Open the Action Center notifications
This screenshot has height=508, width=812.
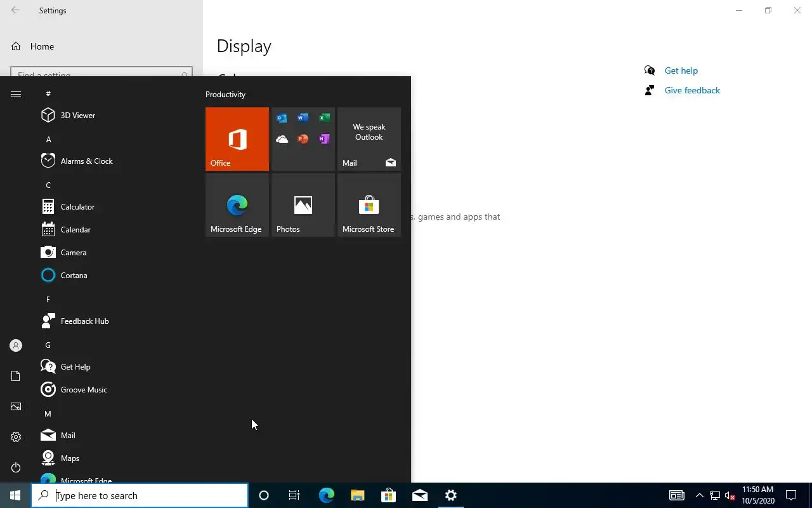point(791,495)
